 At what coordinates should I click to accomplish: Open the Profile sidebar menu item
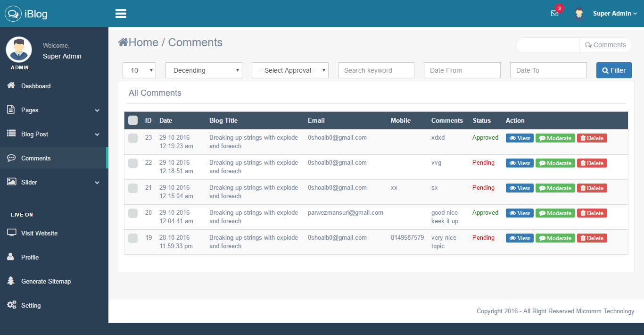(x=30, y=257)
